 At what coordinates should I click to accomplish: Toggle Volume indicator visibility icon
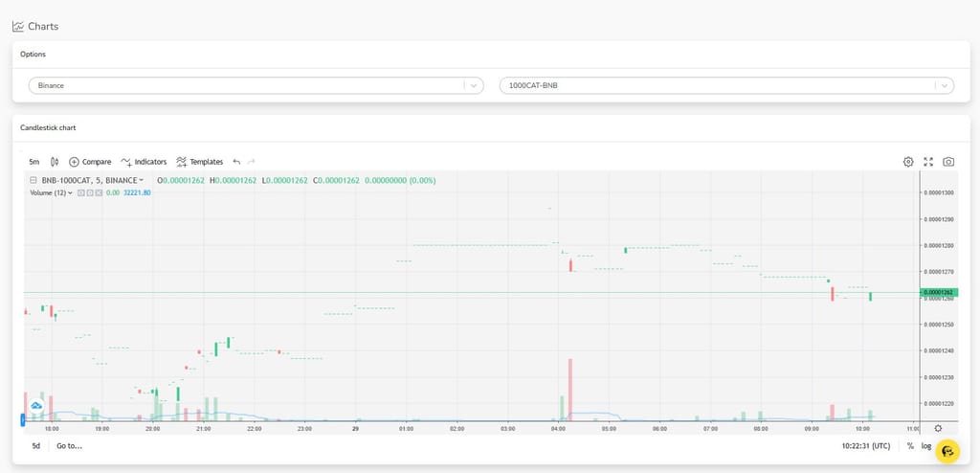tap(80, 192)
